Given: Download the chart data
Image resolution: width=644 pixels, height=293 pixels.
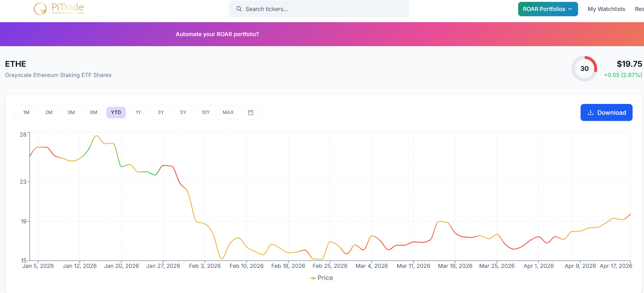Looking at the screenshot, I should (606, 112).
